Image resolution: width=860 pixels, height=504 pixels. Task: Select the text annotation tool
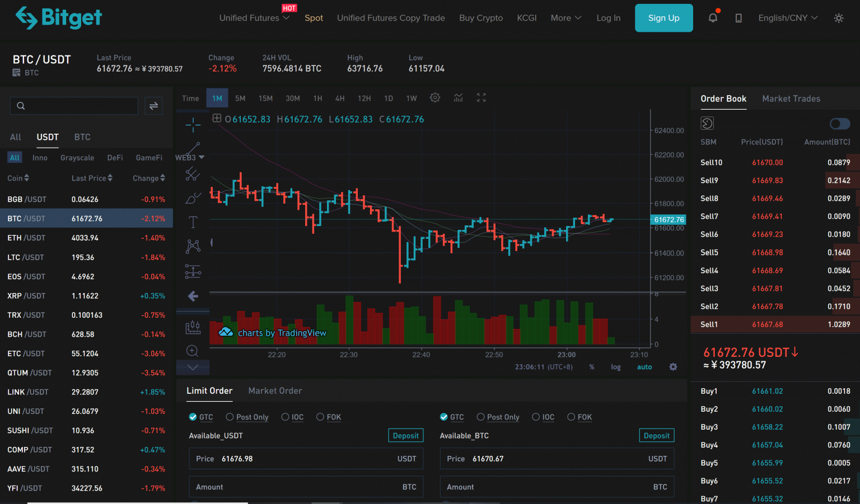click(x=193, y=222)
